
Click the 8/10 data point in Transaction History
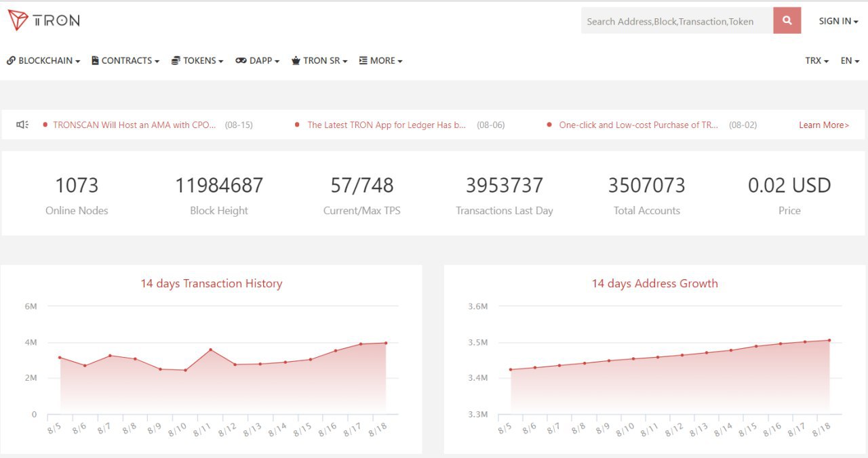click(185, 370)
